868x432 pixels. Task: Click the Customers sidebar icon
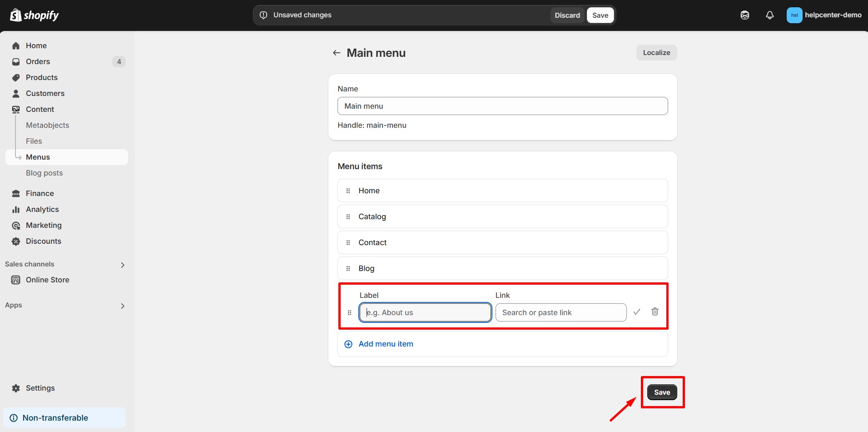[16, 93]
